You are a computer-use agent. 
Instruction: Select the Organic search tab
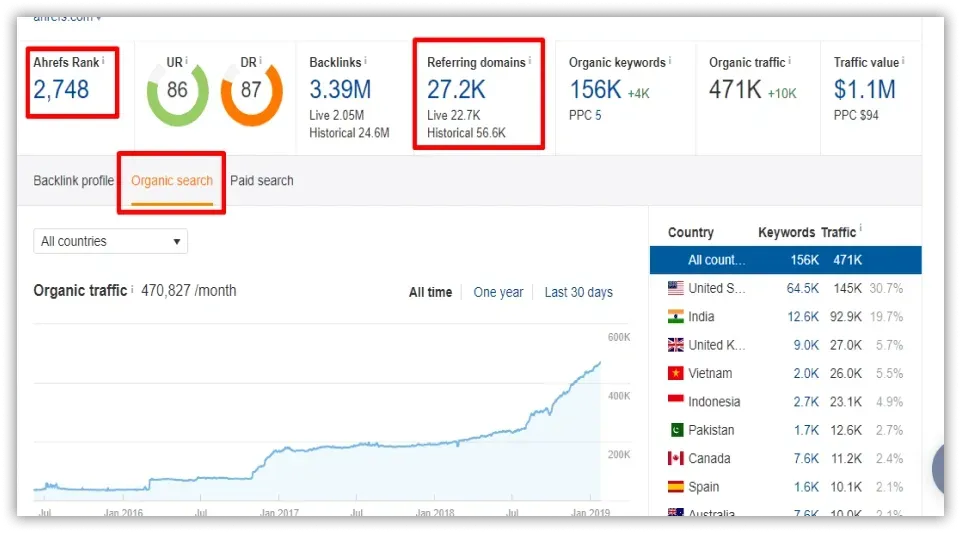(172, 181)
